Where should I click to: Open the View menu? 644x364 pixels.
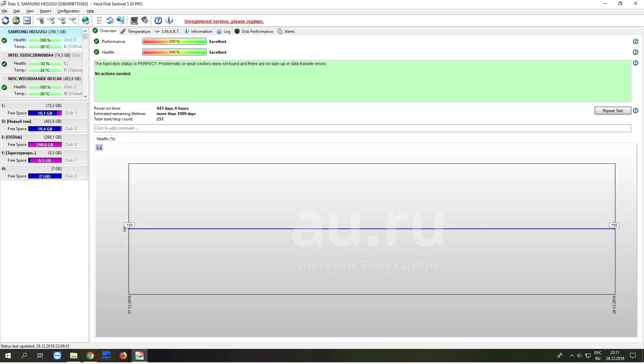pos(30,11)
